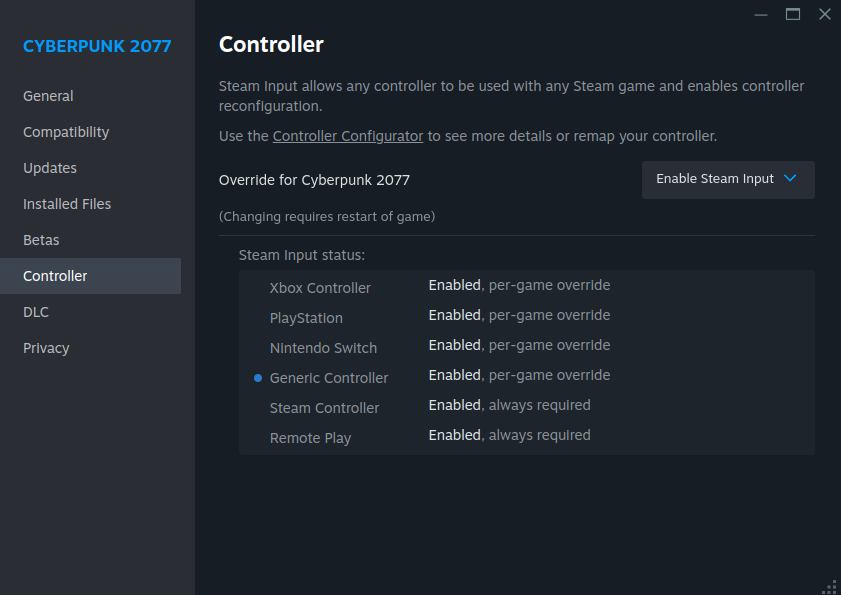Open the General settings tab

point(48,96)
